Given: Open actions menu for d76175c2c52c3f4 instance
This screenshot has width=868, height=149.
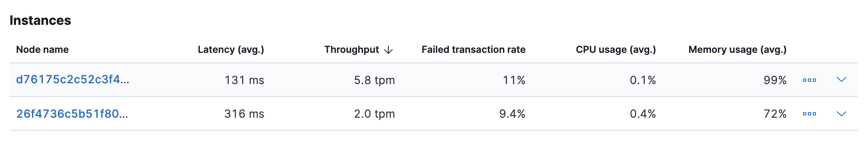Looking at the screenshot, I should [809, 80].
